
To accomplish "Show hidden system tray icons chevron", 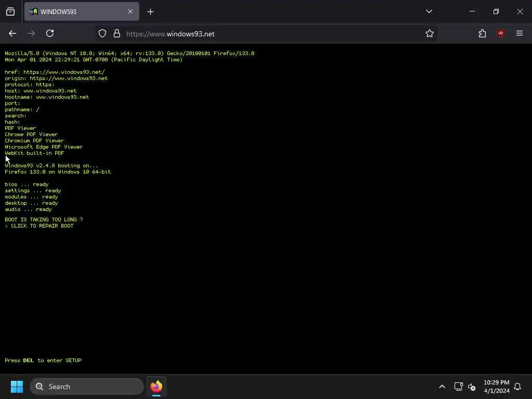I will pos(442,387).
